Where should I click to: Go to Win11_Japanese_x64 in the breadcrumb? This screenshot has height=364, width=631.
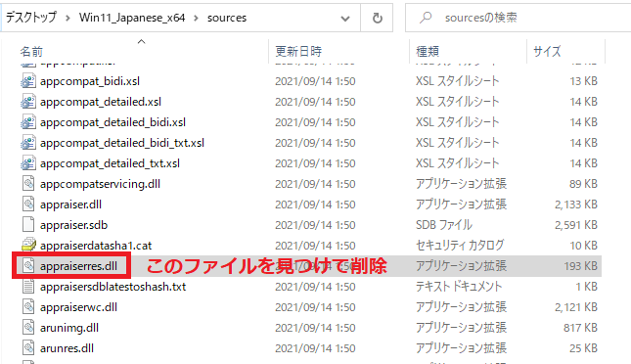point(132,18)
